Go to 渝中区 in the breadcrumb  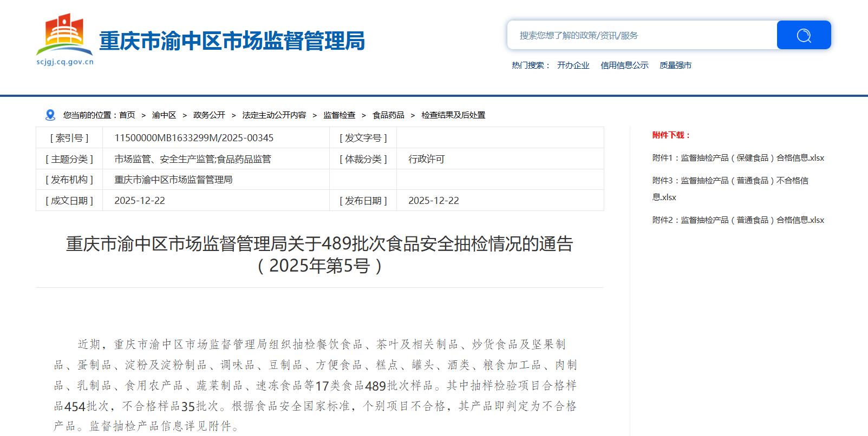(x=164, y=115)
